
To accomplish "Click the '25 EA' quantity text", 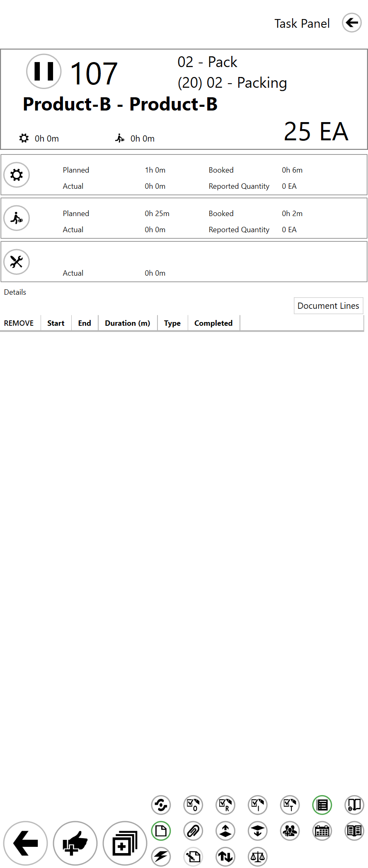I will click(316, 132).
